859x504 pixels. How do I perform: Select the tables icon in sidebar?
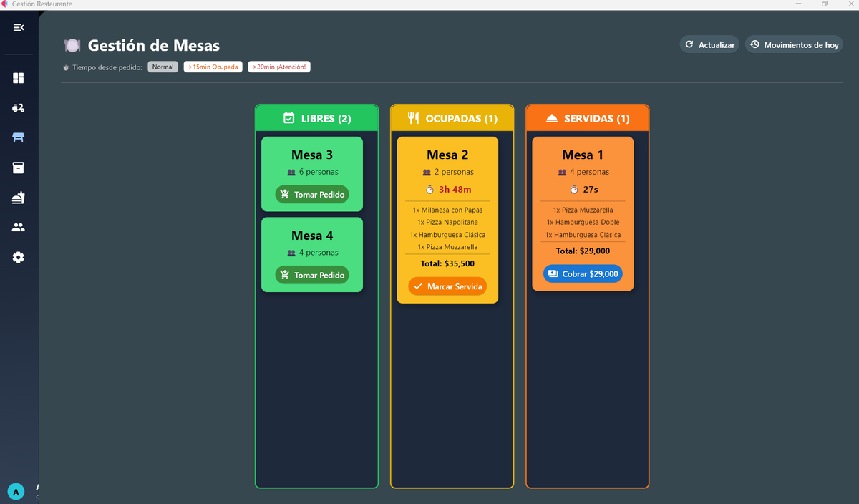coord(19,137)
